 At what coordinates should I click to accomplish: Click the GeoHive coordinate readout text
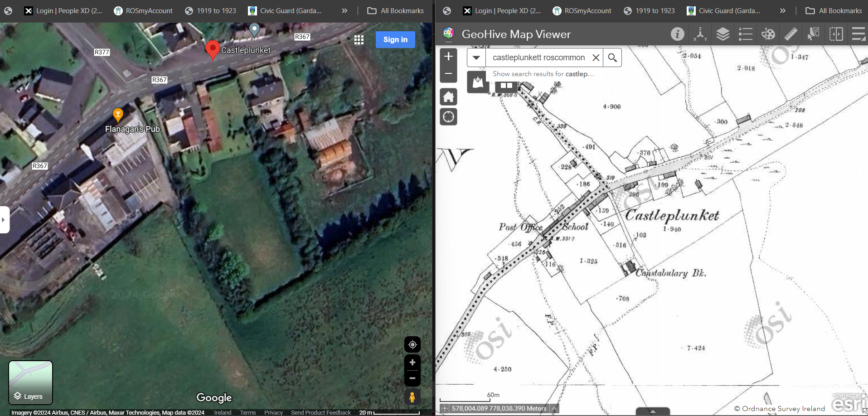499,408
